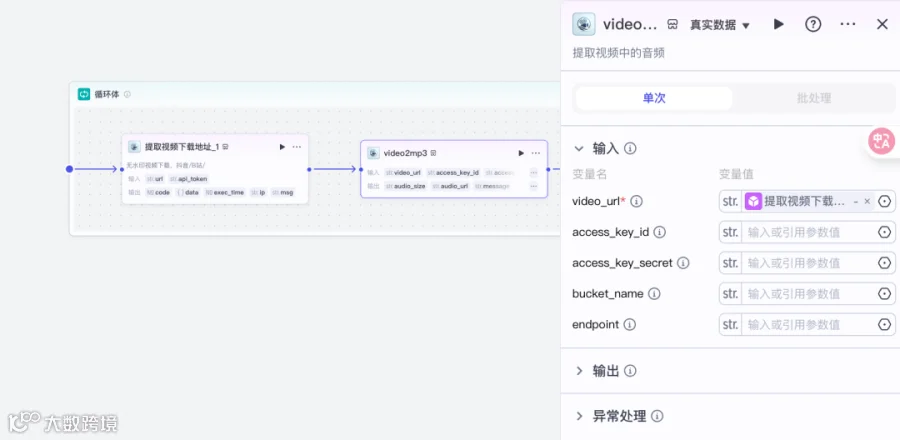Run the 提取视频下载地址_1 node

(282, 147)
